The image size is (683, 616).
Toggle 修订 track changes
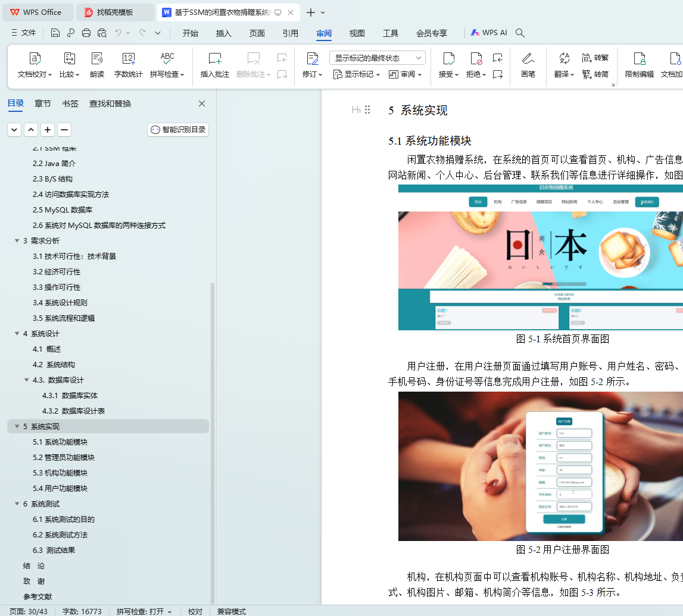pos(312,65)
